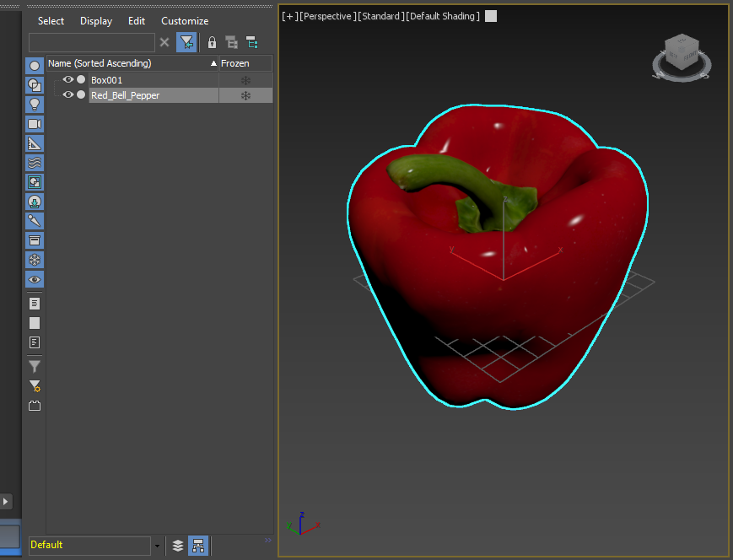The image size is (733, 560).
Task: Toggle the cameras display filter
Action: pyautogui.click(x=35, y=124)
